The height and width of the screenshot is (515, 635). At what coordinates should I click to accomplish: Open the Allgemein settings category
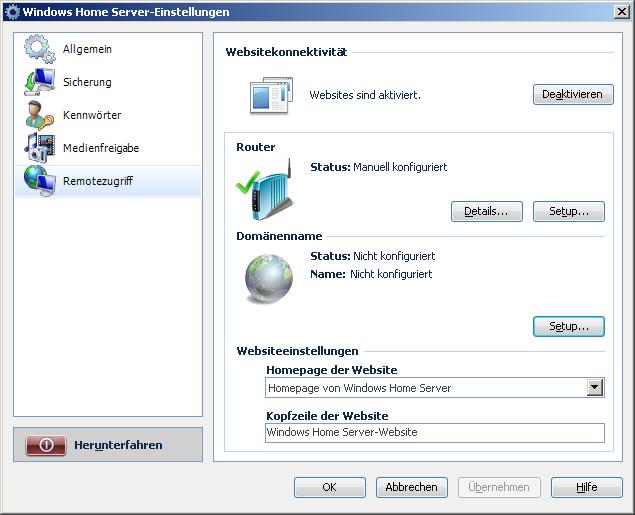click(108, 49)
